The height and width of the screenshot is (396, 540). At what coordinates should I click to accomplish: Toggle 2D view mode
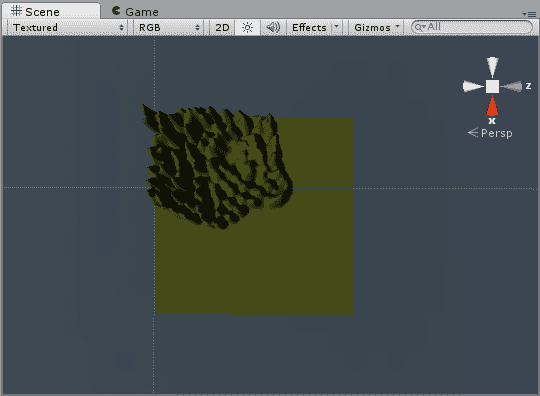[x=222, y=27]
